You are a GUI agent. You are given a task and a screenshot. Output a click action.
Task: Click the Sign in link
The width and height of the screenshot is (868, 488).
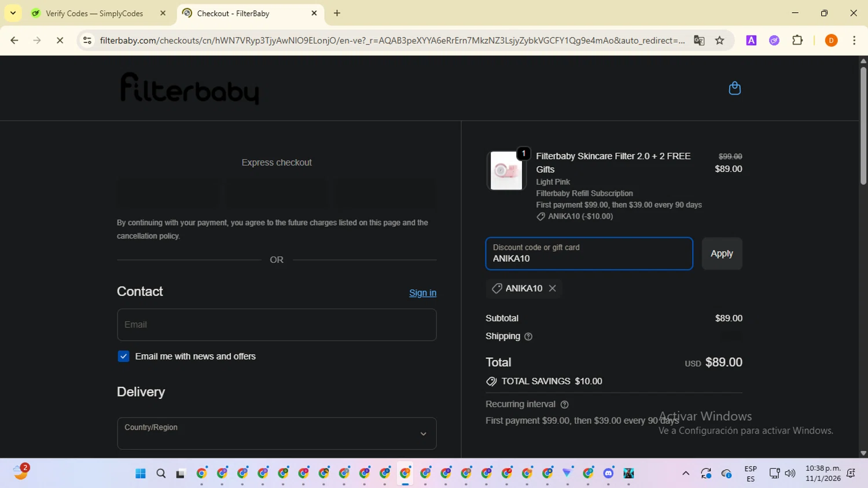[x=422, y=293]
